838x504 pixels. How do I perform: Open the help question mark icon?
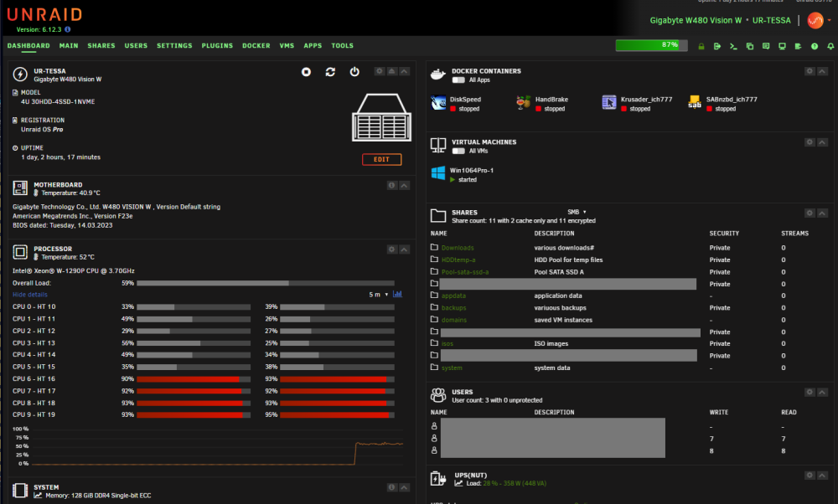pos(815,46)
